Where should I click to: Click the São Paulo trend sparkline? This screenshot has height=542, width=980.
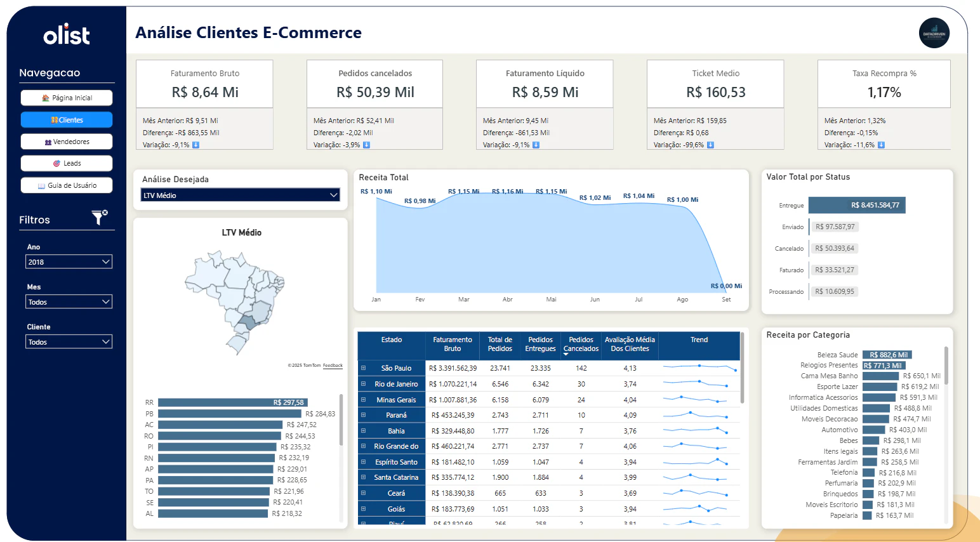700,367
